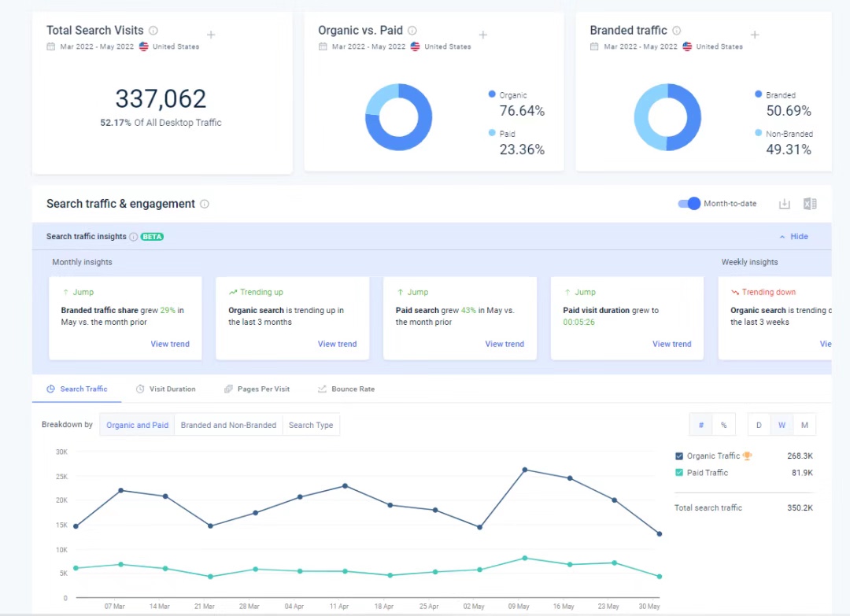Export search traffic data to Excel

click(x=810, y=204)
